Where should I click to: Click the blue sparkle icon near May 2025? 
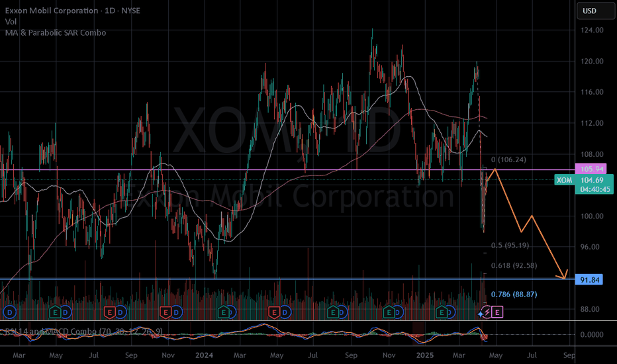coord(481,314)
